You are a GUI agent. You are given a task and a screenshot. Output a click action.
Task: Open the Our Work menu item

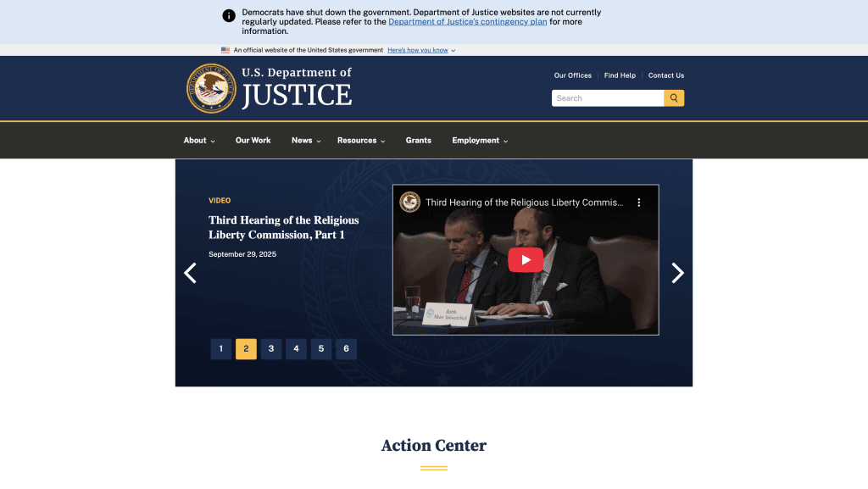click(x=253, y=141)
